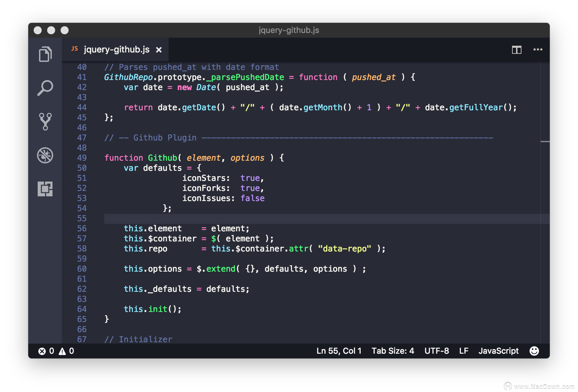Close the jquery-github.js tab
Image resolution: width=578 pixels, height=392 pixels.
[x=159, y=50]
